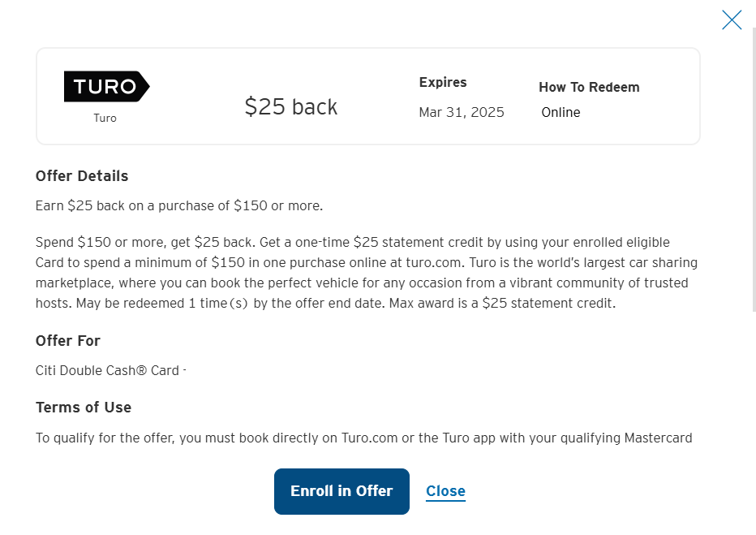Click the Terms of Use heading

(84, 408)
